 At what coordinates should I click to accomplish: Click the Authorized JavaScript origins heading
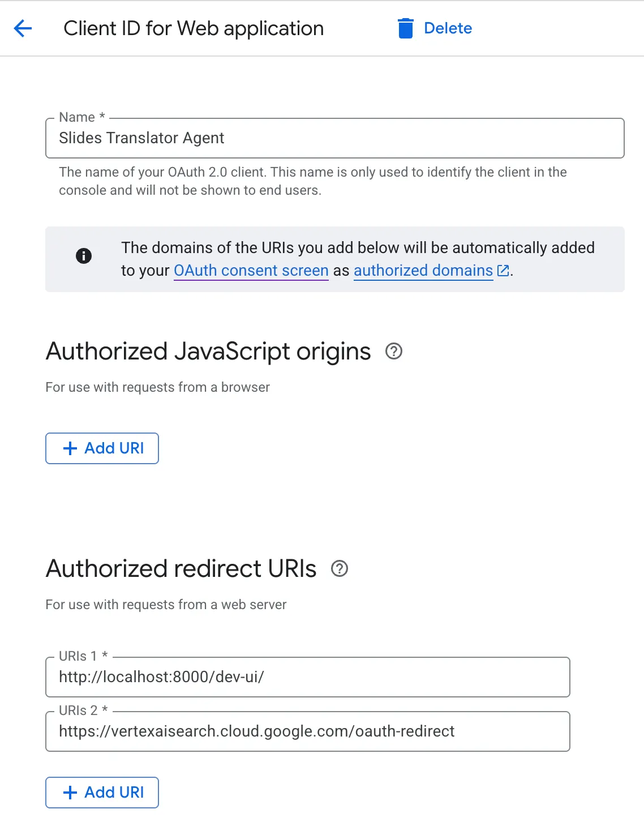point(208,352)
